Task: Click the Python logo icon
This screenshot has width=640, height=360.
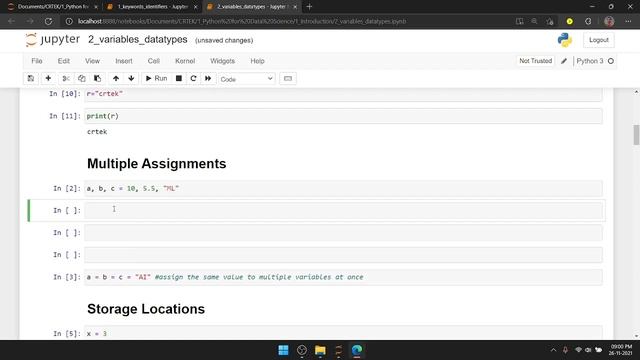Action: coord(564,40)
